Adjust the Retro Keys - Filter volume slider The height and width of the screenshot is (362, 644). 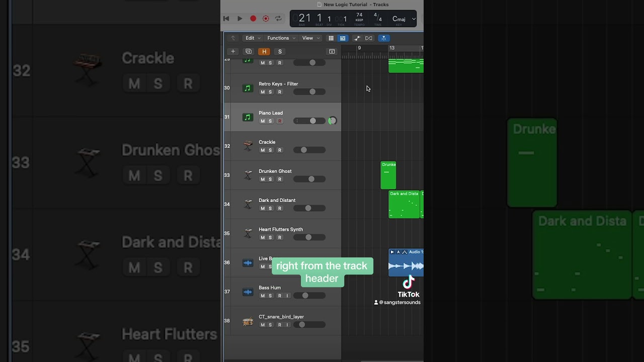coord(309,92)
